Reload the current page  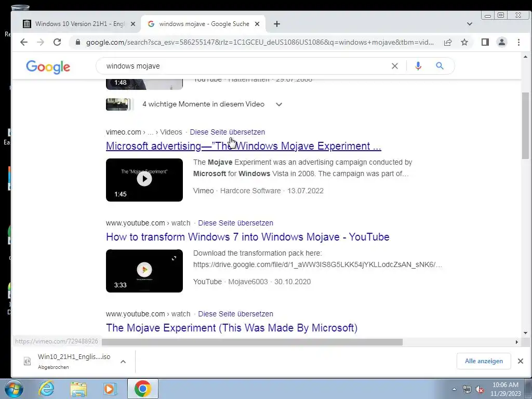click(x=57, y=42)
